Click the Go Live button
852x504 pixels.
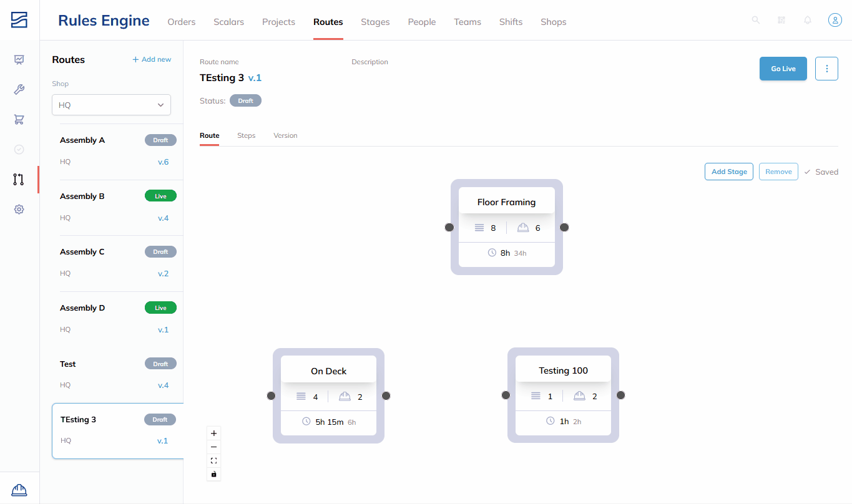[x=783, y=69]
